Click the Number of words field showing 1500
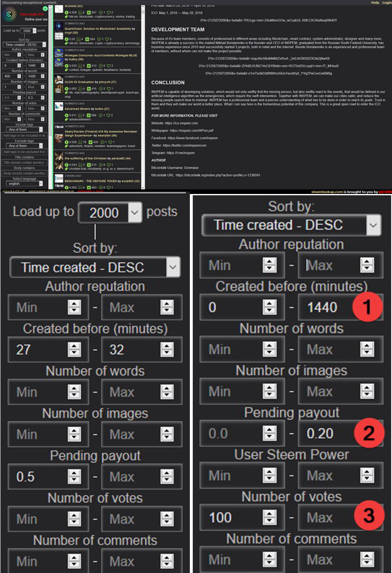The width and height of the screenshot is (392, 573). click(x=36, y=76)
